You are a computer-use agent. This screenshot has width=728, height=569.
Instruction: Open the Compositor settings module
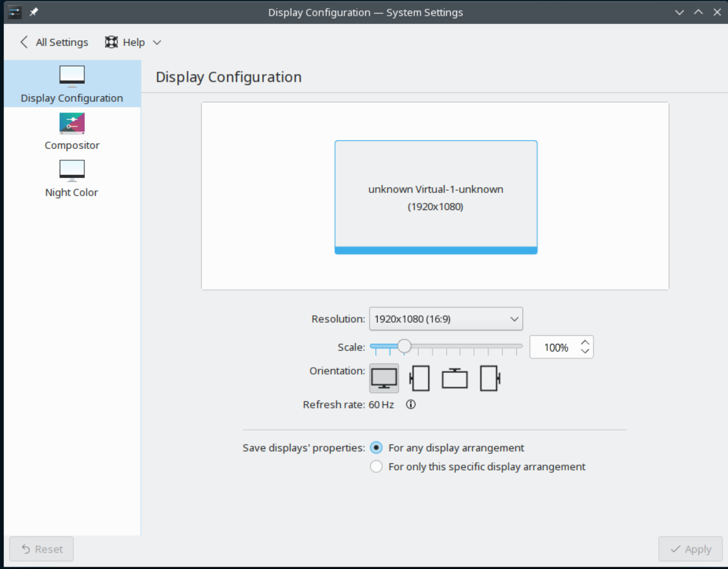pos(72,131)
